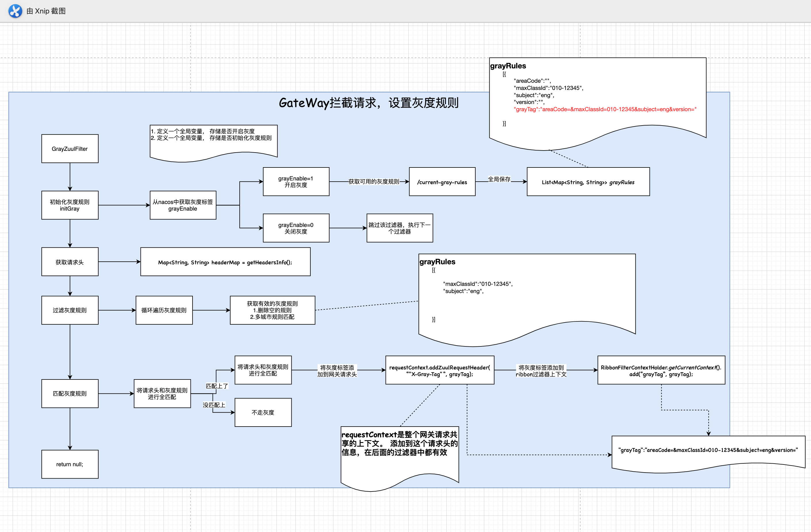Click the GateWay diagram title text
Image resolution: width=811 pixels, height=532 pixels.
click(368, 103)
